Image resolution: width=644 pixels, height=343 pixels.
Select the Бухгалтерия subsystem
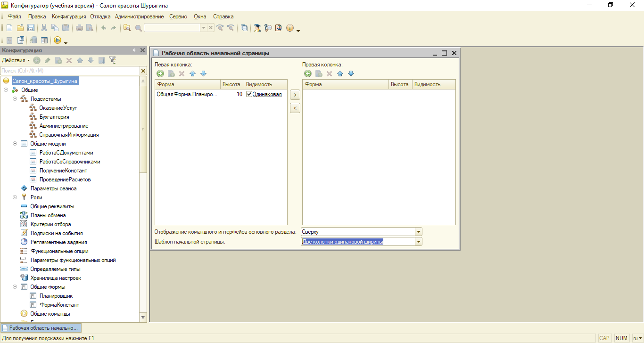click(x=54, y=117)
